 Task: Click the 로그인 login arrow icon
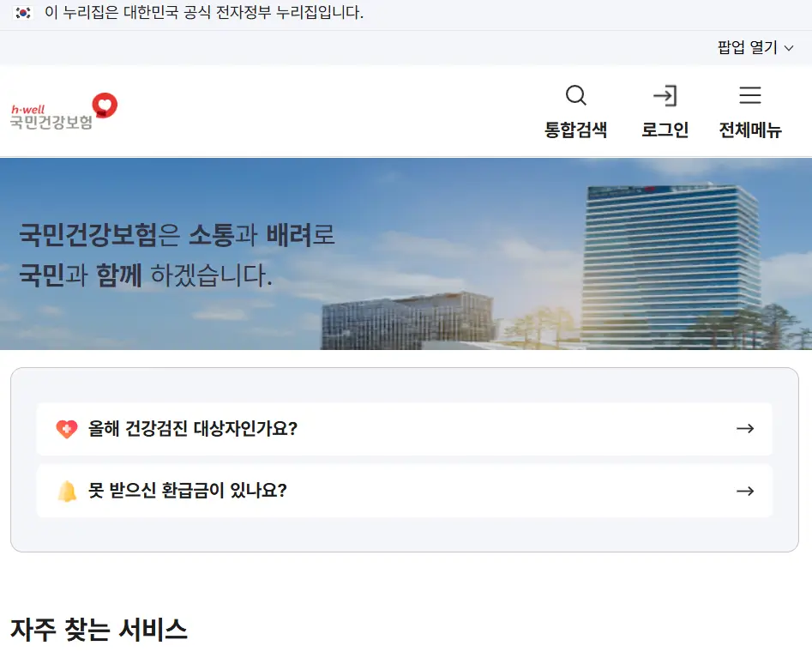click(665, 95)
